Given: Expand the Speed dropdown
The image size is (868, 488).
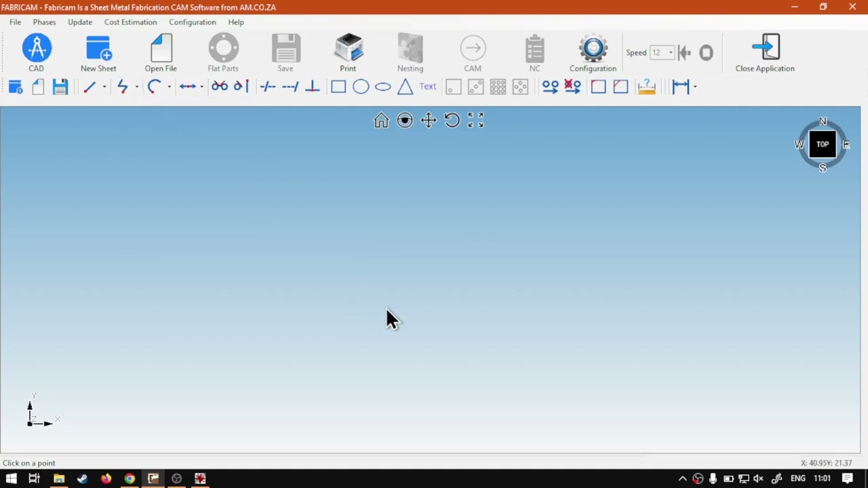Looking at the screenshot, I should (x=670, y=53).
